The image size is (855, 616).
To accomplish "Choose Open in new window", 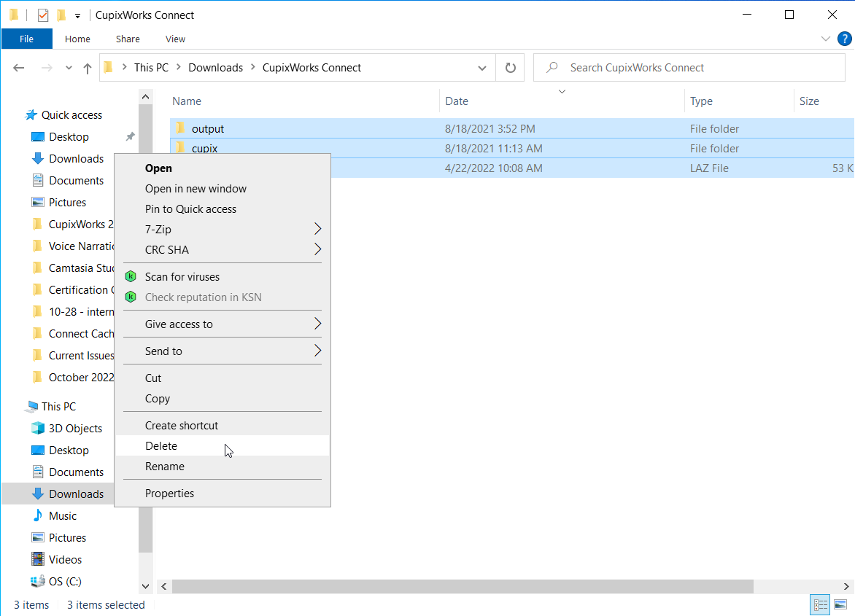I will (x=223, y=189).
